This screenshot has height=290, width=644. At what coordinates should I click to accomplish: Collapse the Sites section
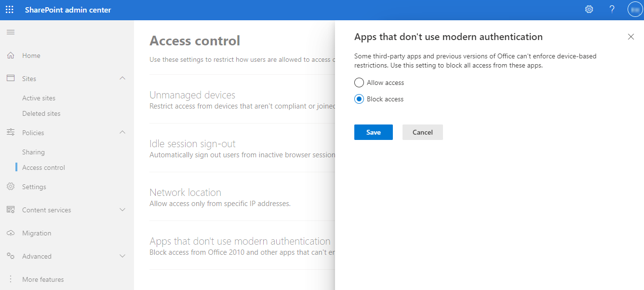coord(122,78)
